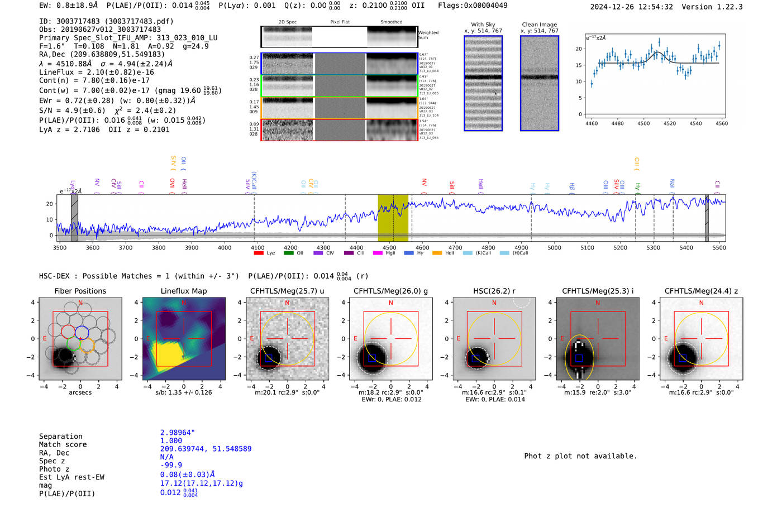Click the (K)CaII legend swatch
Viewport: 782px width, 532px height.
[468, 253]
